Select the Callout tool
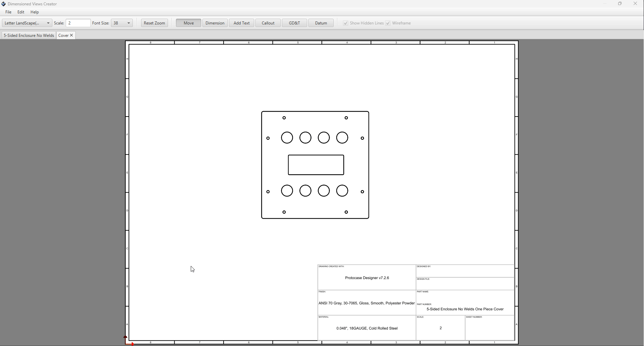 pyautogui.click(x=268, y=23)
